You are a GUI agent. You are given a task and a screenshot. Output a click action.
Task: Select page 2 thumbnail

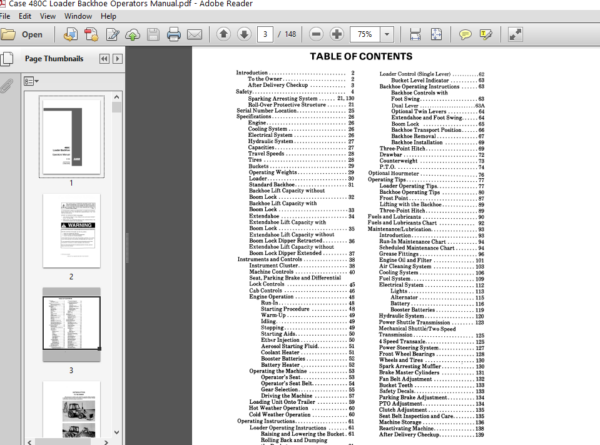[x=72, y=231]
